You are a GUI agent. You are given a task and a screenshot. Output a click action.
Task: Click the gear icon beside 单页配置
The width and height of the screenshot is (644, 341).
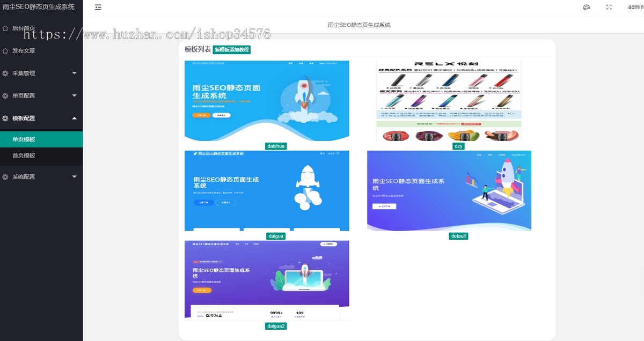(x=5, y=95)
